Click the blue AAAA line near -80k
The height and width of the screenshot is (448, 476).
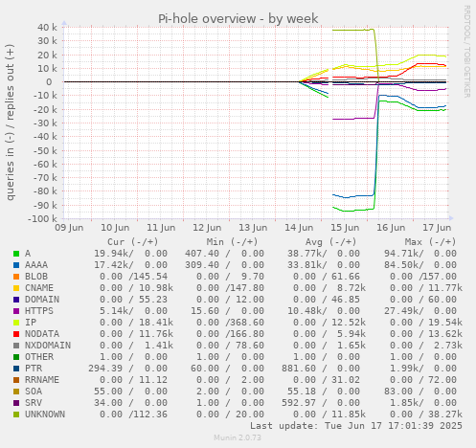[x=352, y=196]
